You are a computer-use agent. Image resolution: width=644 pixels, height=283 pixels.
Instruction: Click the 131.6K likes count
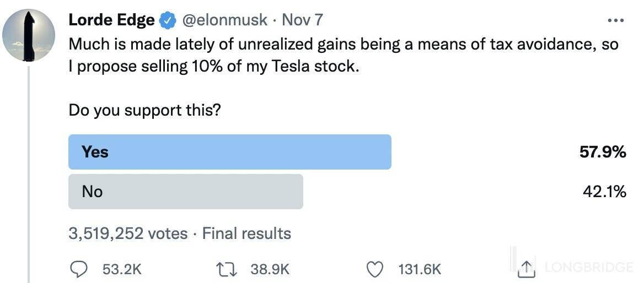coord(419,269)
